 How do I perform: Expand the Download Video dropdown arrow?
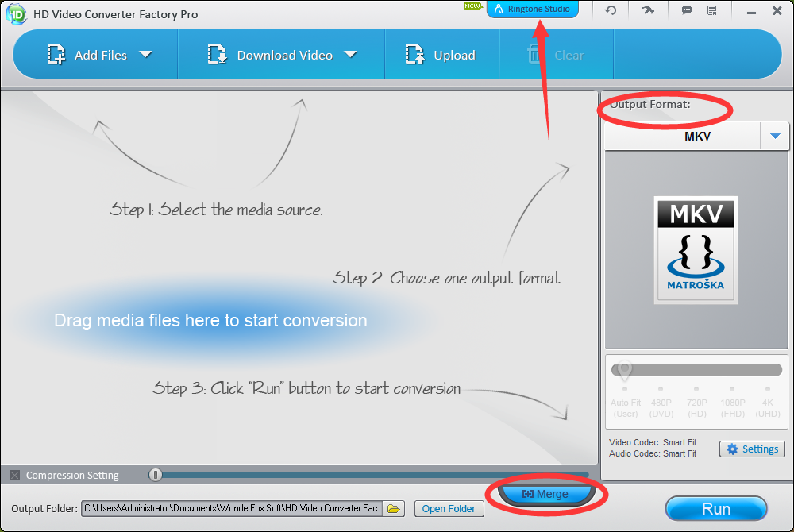[350, 54]
